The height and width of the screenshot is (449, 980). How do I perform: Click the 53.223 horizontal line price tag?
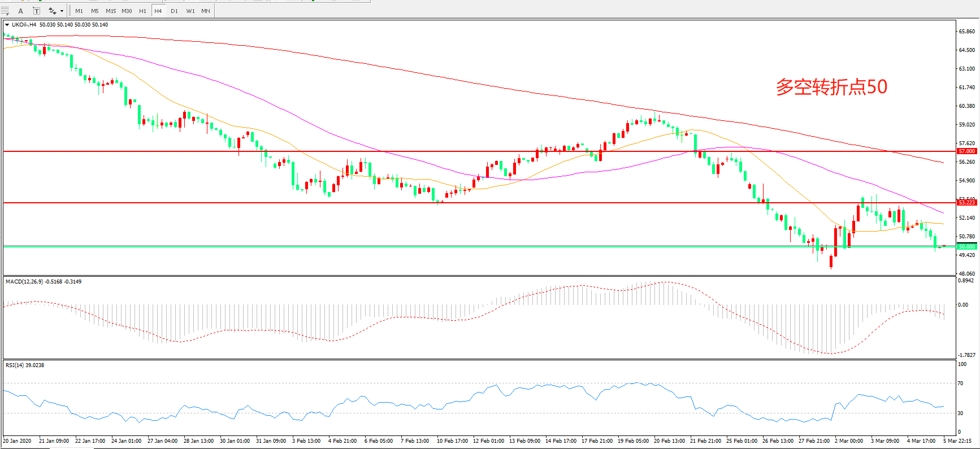[x=966, y=202]
